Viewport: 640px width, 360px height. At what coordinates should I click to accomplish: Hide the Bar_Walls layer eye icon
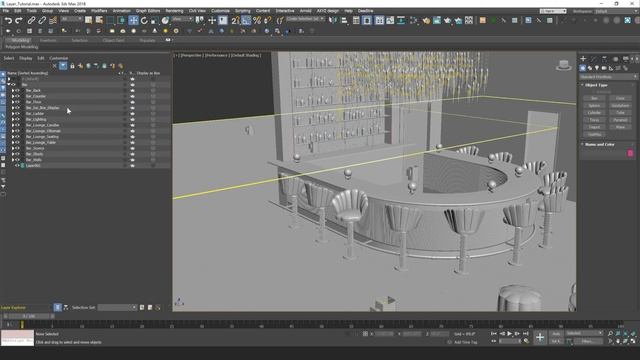click(18, 160)
